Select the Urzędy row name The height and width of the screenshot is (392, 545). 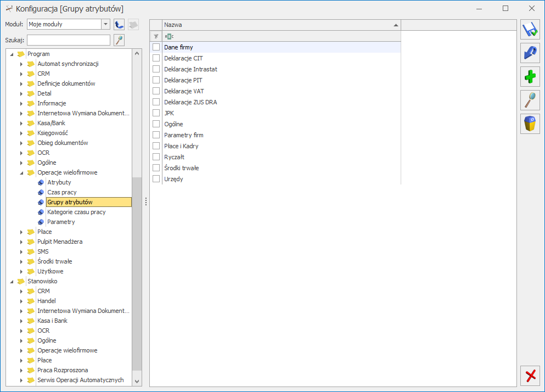[x=173, y=179]
